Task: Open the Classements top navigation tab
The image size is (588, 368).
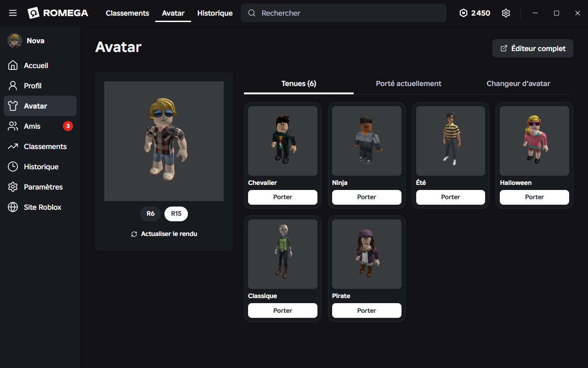Action: [x=127, y=13]
